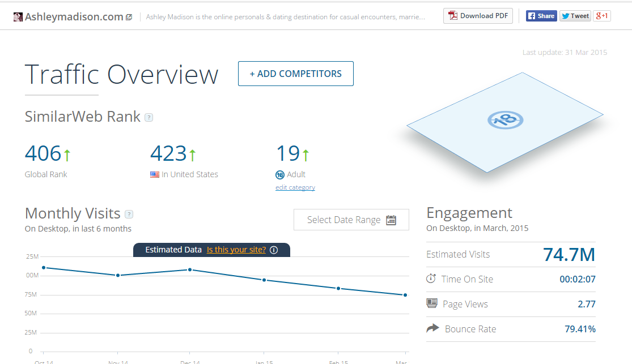Click the Page Views label
The height and width of the screenshot is (364, 632).
point(465,305)
